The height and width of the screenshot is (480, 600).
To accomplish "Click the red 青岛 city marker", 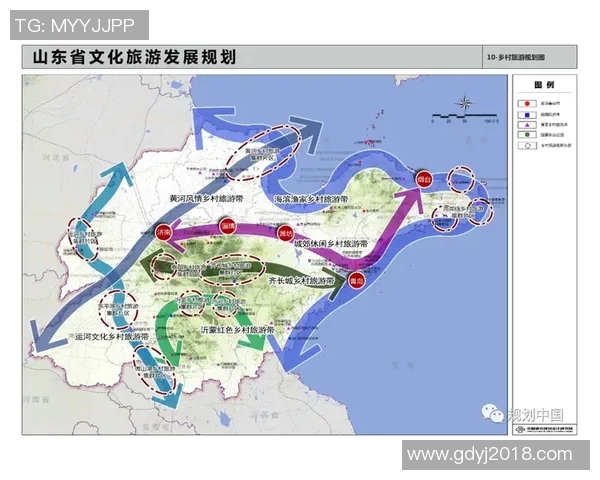I will 356,281.
